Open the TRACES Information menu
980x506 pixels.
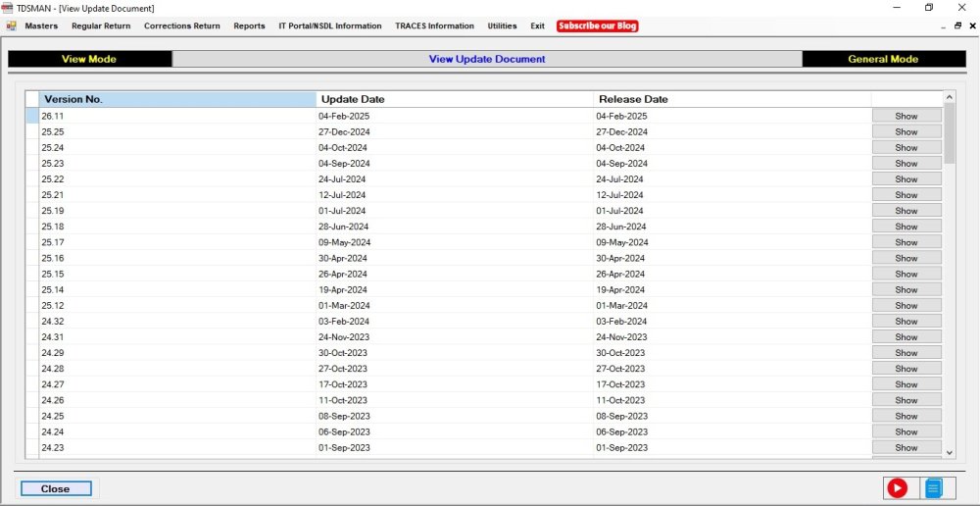tap(434, 25)
